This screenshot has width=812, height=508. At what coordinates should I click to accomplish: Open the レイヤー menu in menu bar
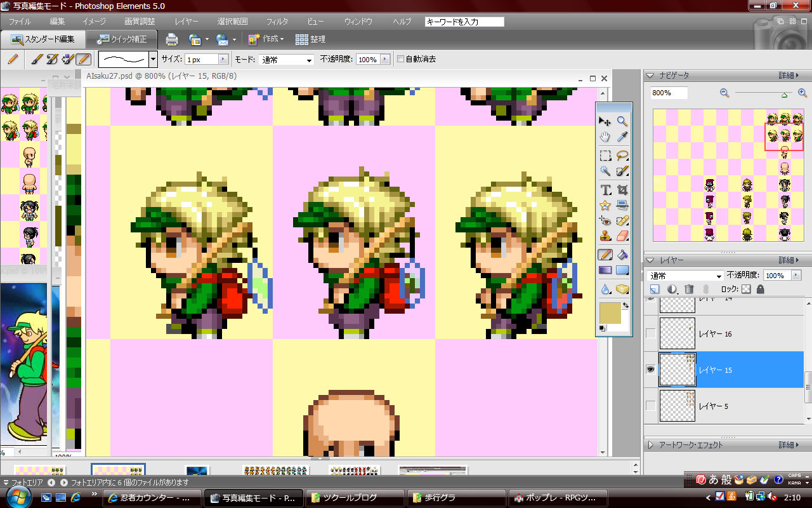coord(186,22)
